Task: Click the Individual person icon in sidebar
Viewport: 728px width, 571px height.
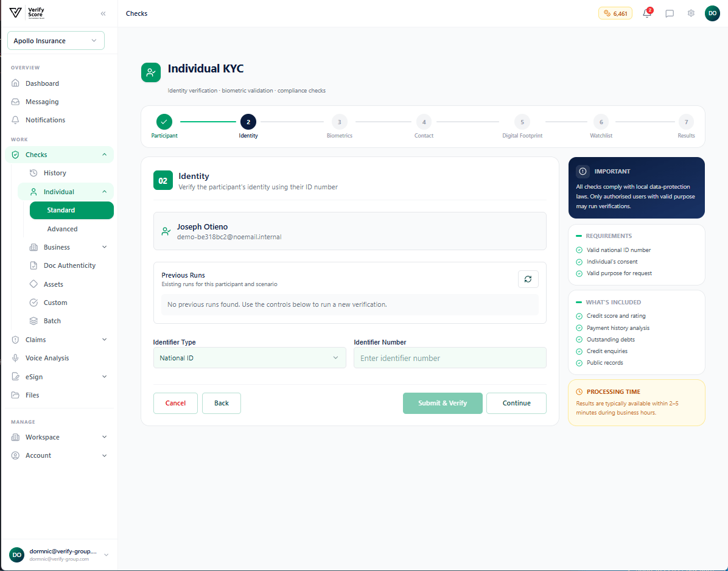Action: (33, 192)
